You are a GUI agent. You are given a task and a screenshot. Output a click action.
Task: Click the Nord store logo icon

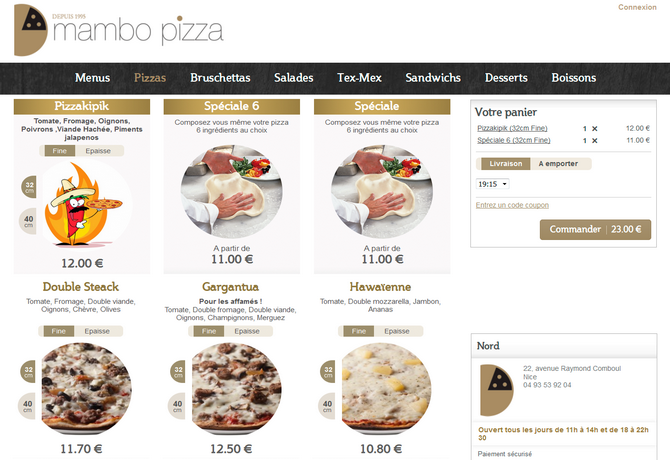tap(497, 390)
